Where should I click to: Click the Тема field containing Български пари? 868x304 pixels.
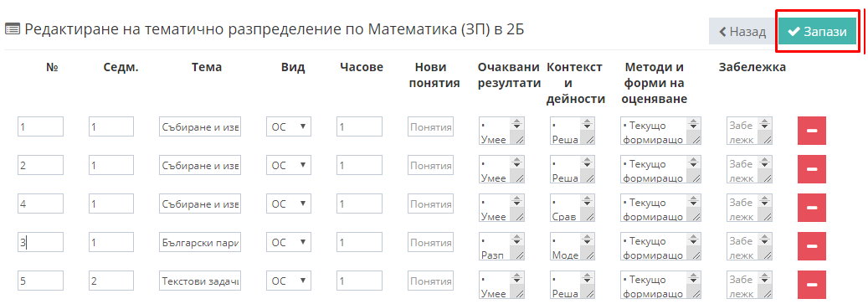(x=200, y=242)
